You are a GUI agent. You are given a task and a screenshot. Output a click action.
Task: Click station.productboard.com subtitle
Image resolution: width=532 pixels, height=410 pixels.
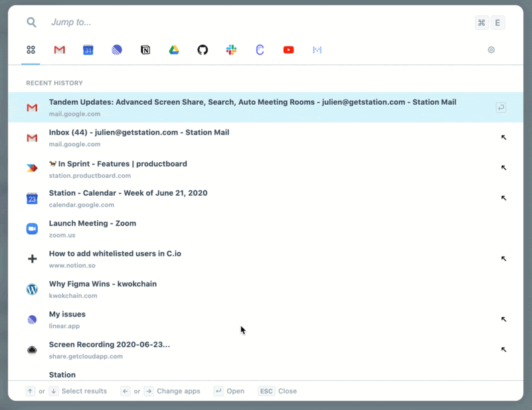pyautogui.click(x=90, y=176)
